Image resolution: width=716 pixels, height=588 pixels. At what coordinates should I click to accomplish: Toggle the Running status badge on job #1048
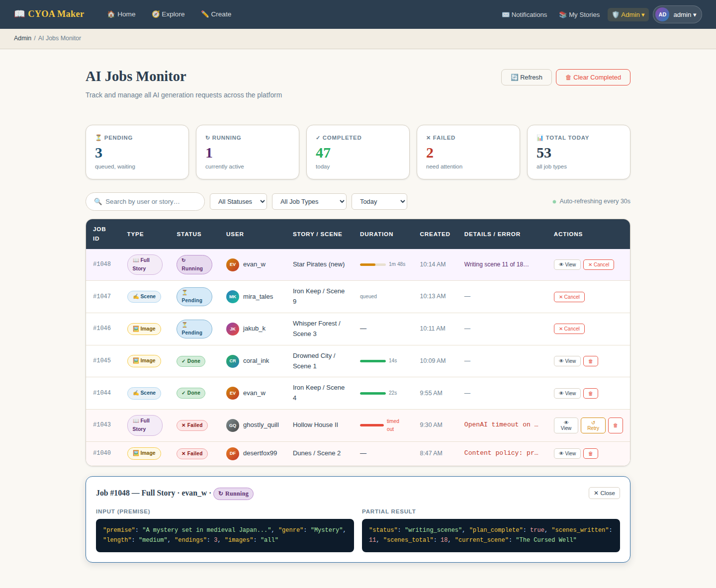pos(194,264)
